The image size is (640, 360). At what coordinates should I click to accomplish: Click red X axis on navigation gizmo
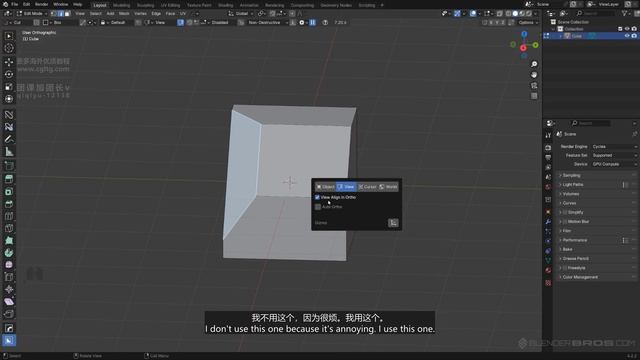click(x=523, y=48)
